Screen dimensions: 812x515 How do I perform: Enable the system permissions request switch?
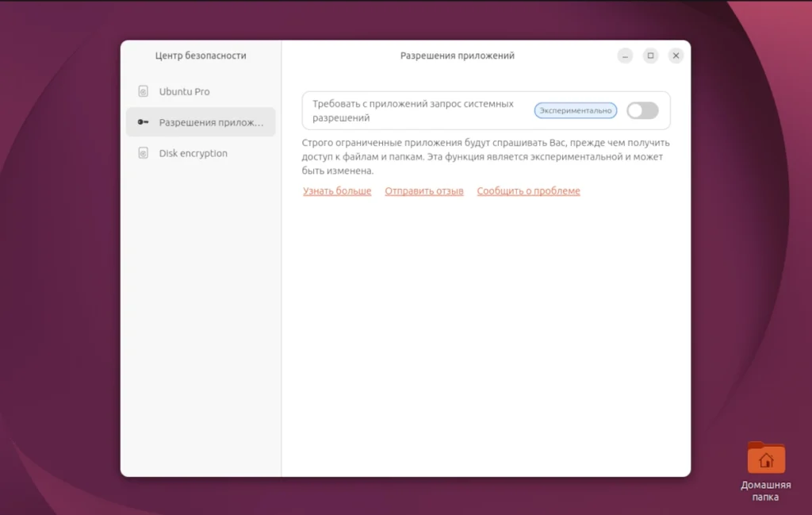coord(642,110)
